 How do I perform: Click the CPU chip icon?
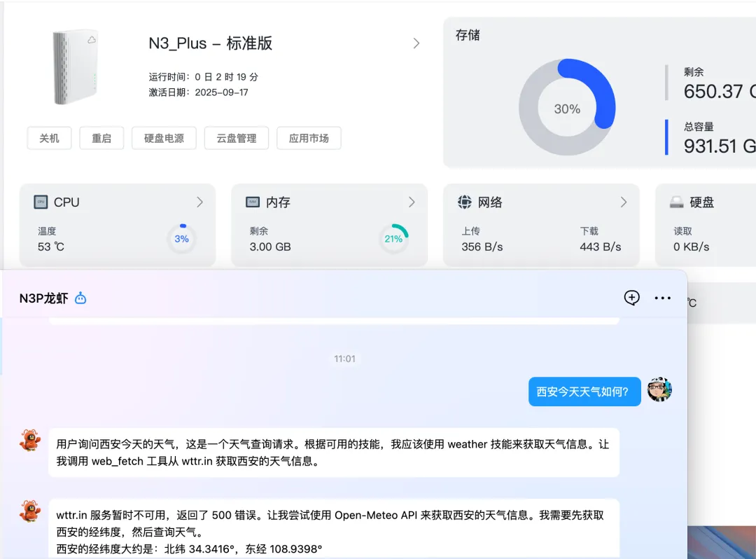pyautogui.click(x=41, y=202)
